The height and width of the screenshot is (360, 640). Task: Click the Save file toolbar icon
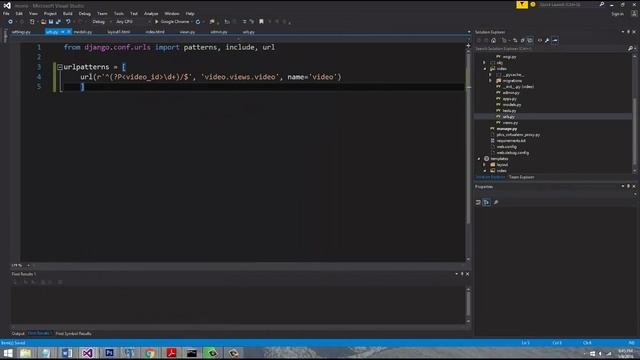(51, 22)
